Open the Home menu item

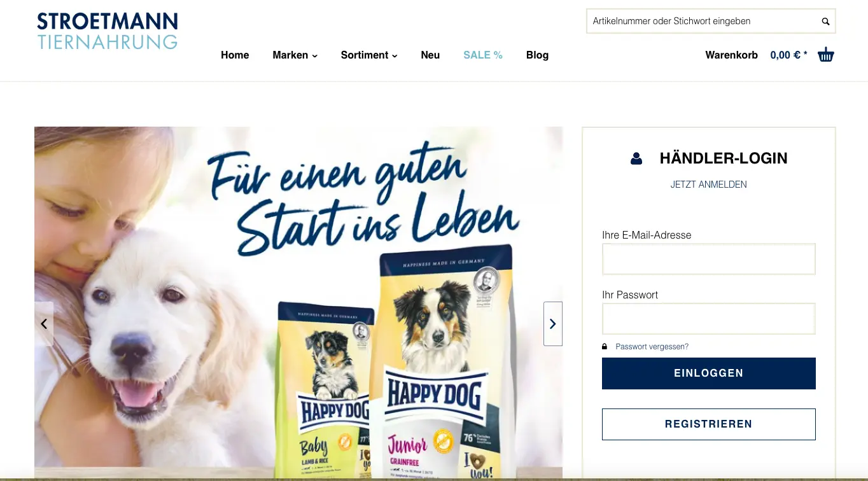tap(235, 55)
